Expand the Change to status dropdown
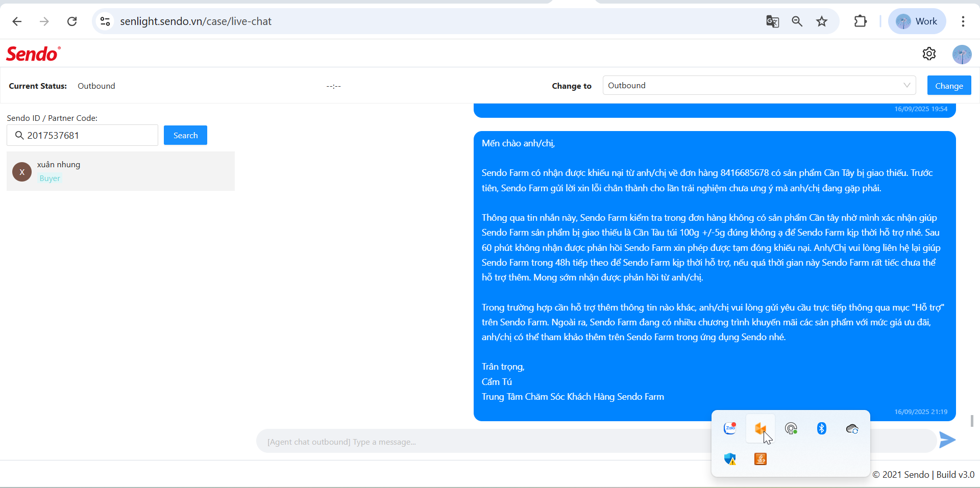This screenshot has height=488, width=980. (759, 85)
